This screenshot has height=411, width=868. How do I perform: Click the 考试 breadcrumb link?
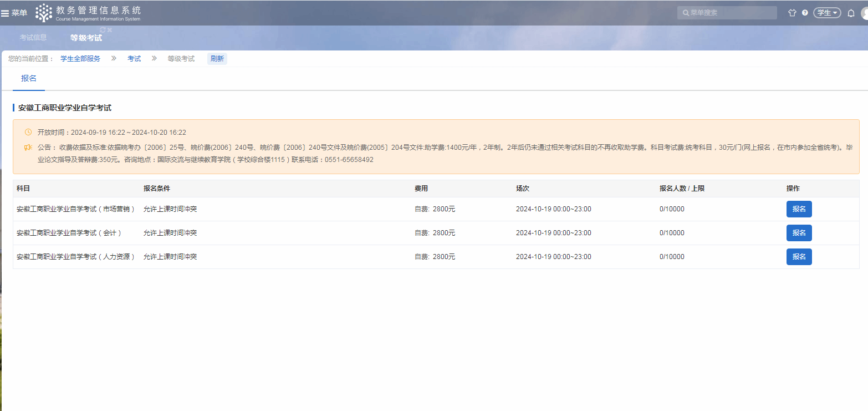click(134, 59)
